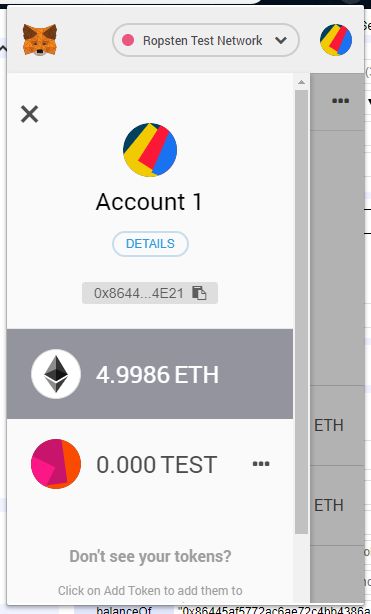Click the network dropdown chevron arrow
Image resolution: width=371 pixels, height=614 pixels.
coord(281,40)
